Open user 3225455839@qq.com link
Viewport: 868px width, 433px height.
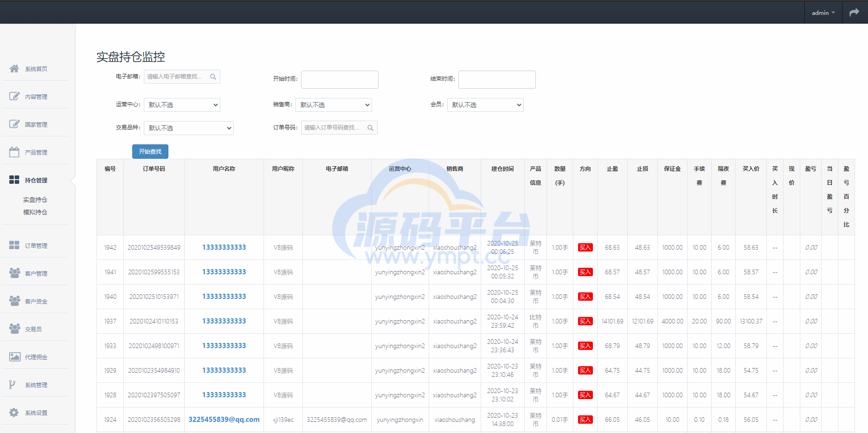(x=224, y=420)
